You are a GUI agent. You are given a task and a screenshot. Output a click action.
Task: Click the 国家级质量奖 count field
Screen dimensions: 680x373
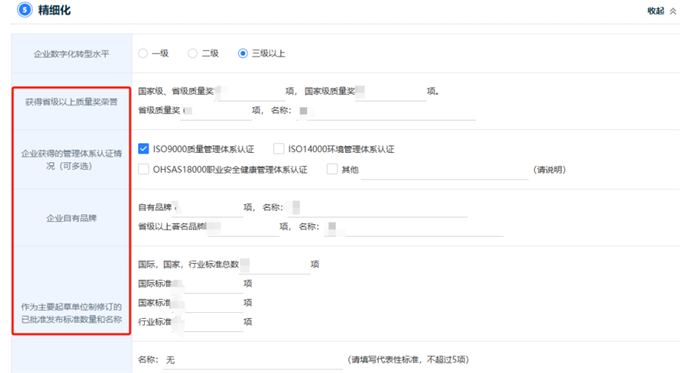point(391,92)
